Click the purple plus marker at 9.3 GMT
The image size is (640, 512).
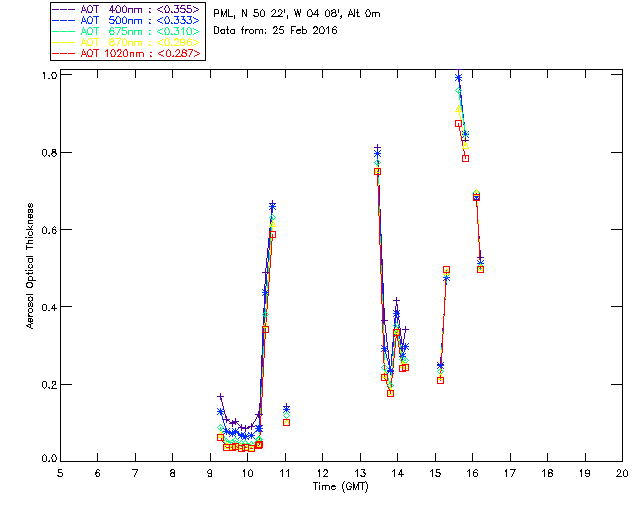(220, 397)
